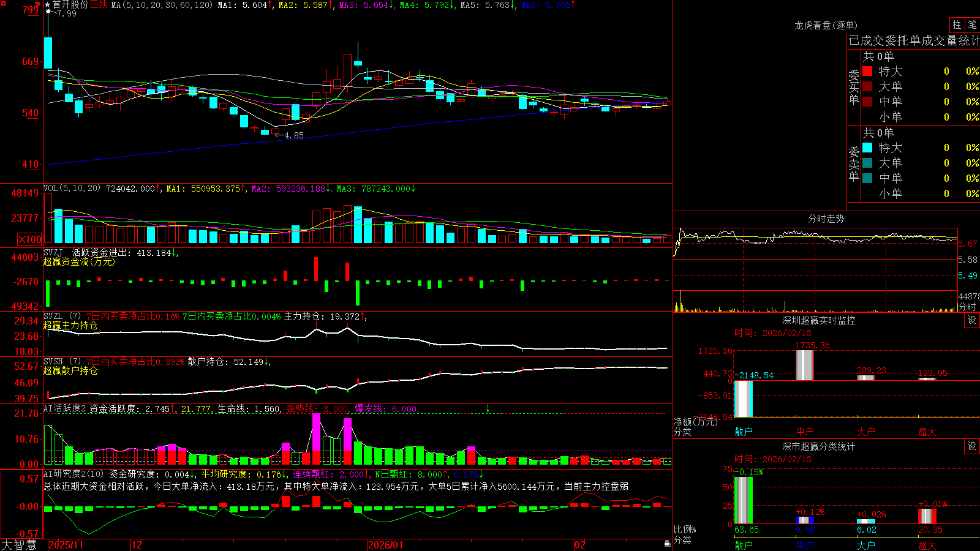This screenshot has width=980, height=551.
Task: Open settings 设 for 深市超赢分类统计
Action: [x=971, y=446]
